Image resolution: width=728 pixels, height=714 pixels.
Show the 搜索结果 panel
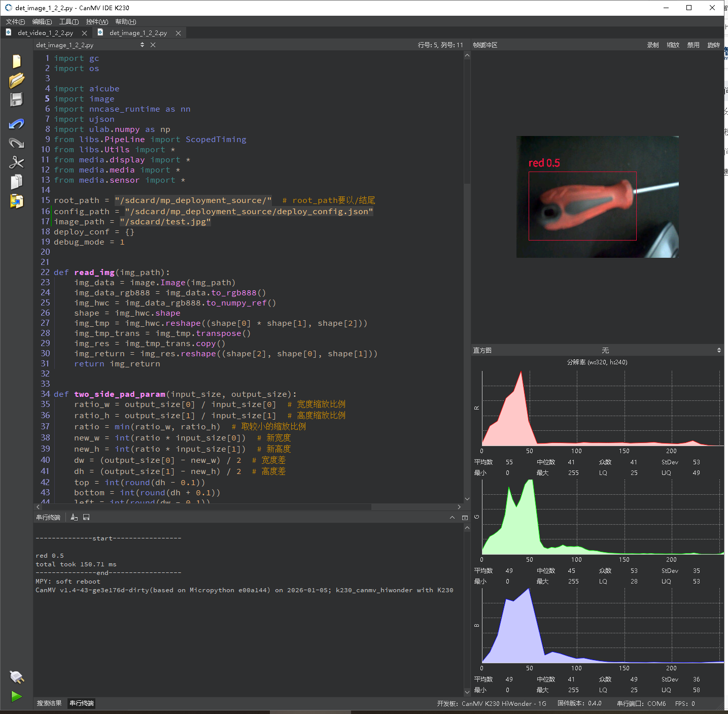(49, 703)
